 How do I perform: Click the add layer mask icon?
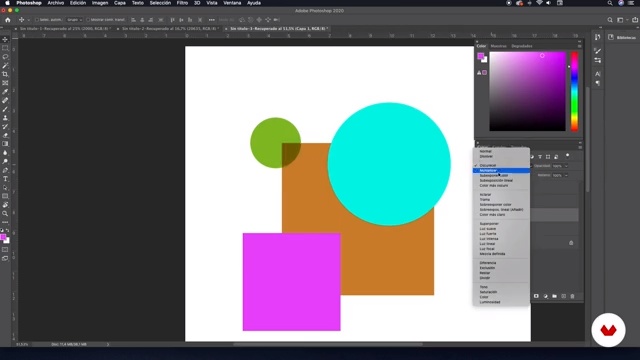536,296
